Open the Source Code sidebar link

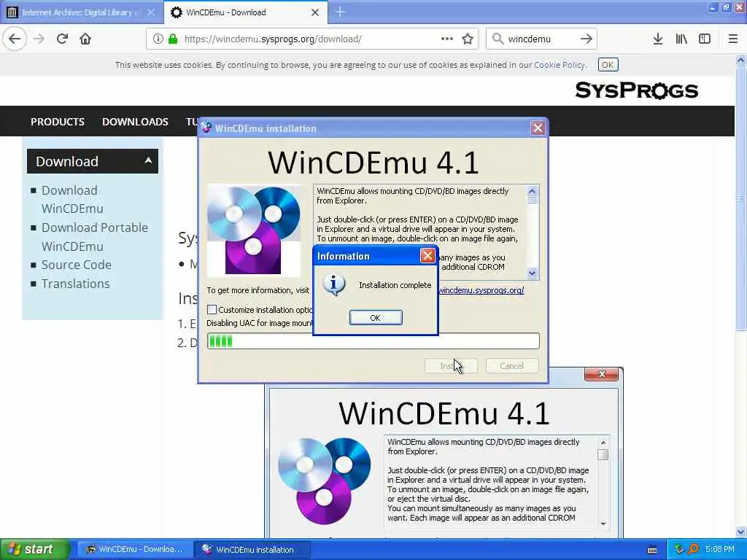pos(76,265)
